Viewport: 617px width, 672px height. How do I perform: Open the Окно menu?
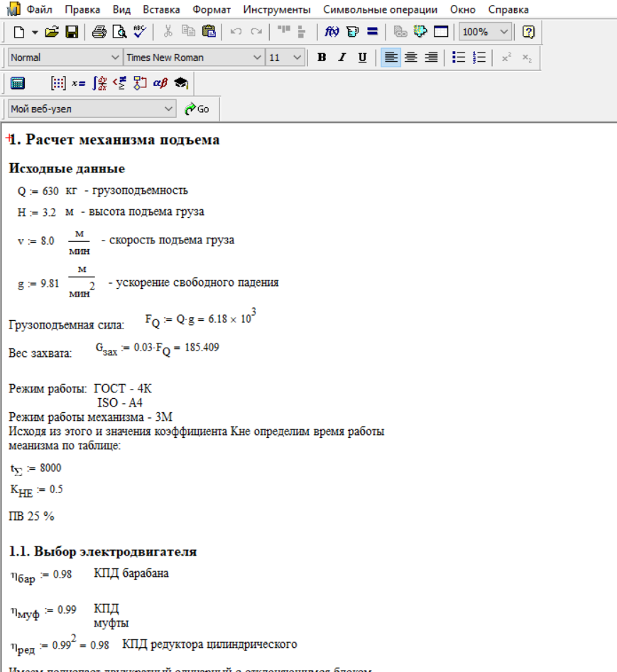(x=462, y=9)
